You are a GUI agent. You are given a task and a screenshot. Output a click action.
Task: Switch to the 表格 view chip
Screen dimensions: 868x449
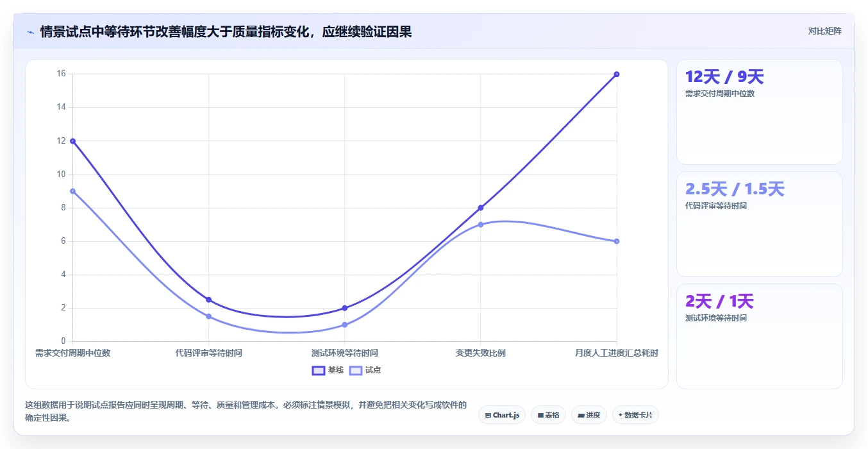pos(548,415)
